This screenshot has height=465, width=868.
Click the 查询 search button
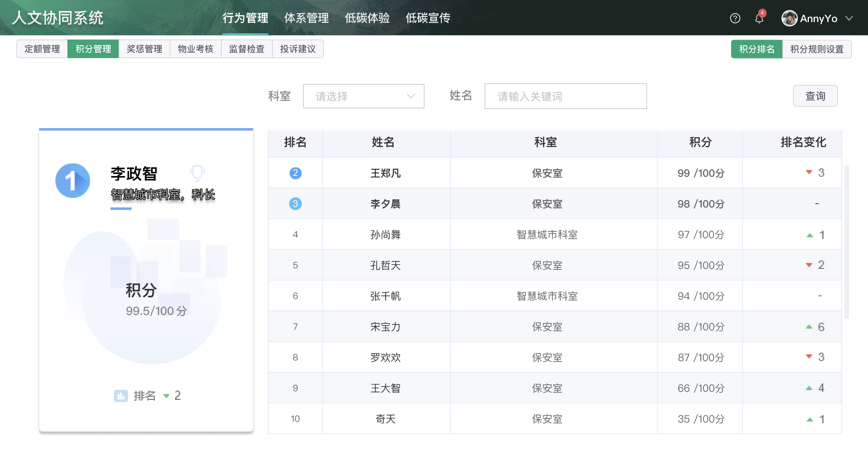point(815,96)
